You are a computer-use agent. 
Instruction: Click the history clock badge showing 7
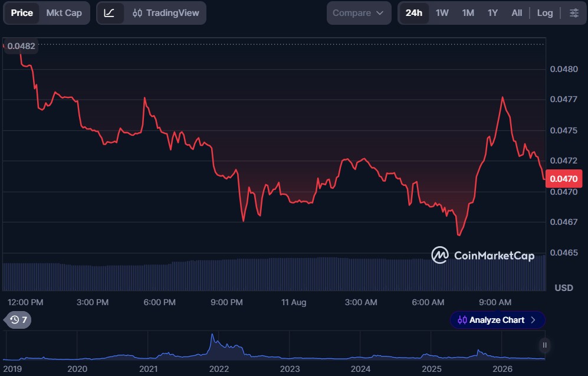click(x=18, y=320)
